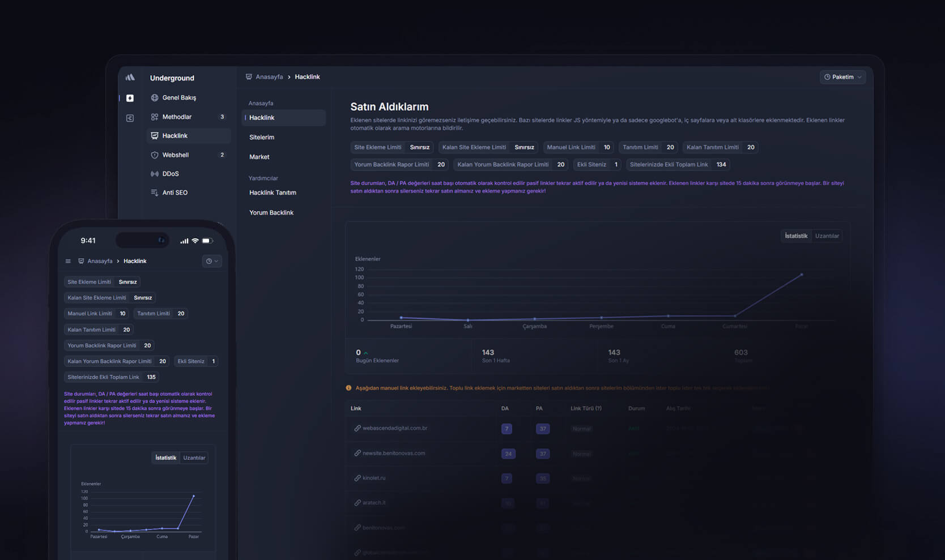Open the webascendadigital.com.br link row
Screen dimensions: 945x560
(395, 428)
